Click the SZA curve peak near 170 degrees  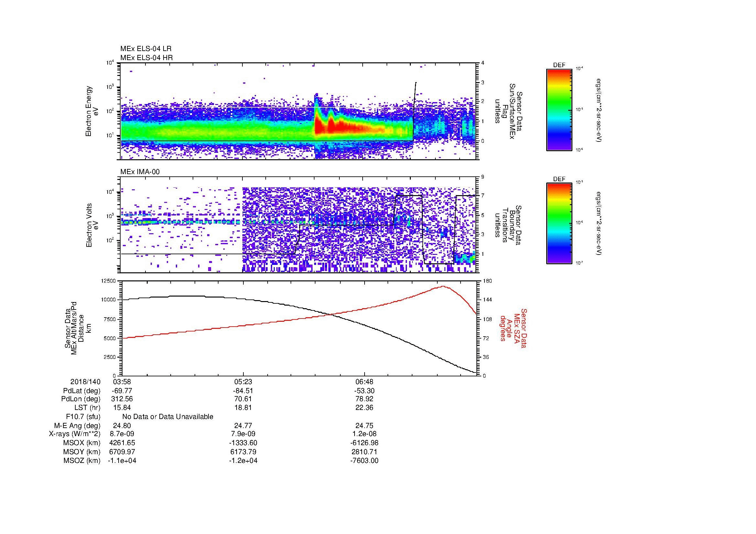(x=443, y=287)
